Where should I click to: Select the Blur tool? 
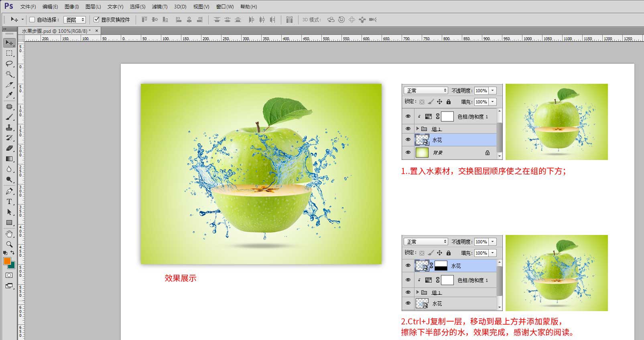tap(9, 169)
